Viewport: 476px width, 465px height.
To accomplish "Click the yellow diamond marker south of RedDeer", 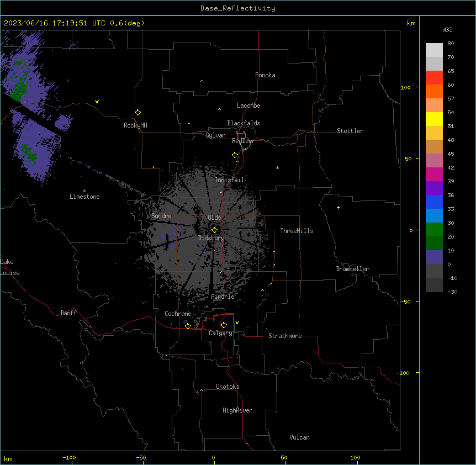I will (235, 155).
